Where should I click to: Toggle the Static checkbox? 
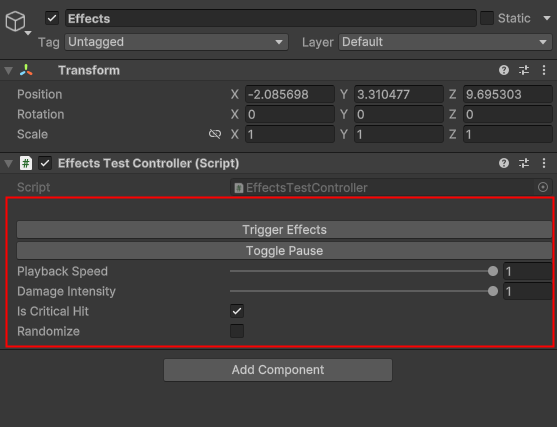click(x=487, y=18)
